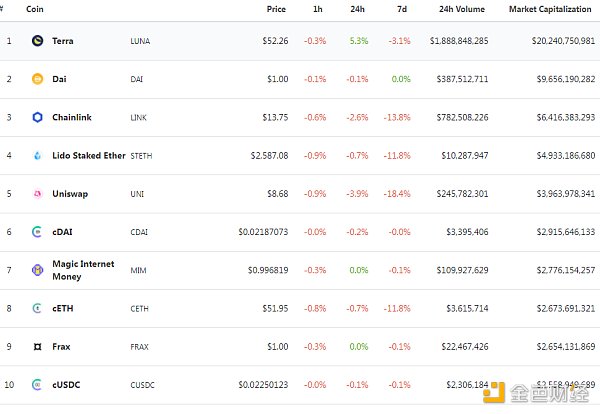Screen dimensions: 600x414
Task: Click Dai's 24h volume $387,512,711
Action: pos(462,79)
